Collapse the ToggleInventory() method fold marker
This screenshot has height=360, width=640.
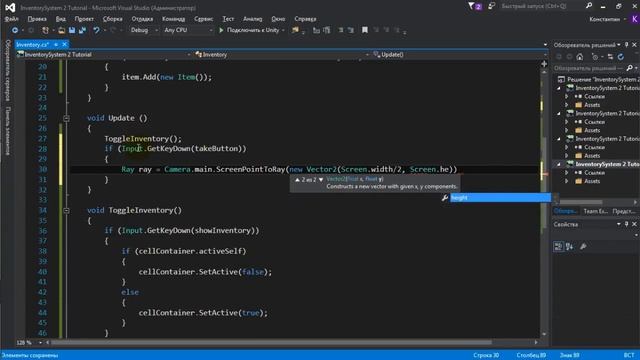coord(66,211)
